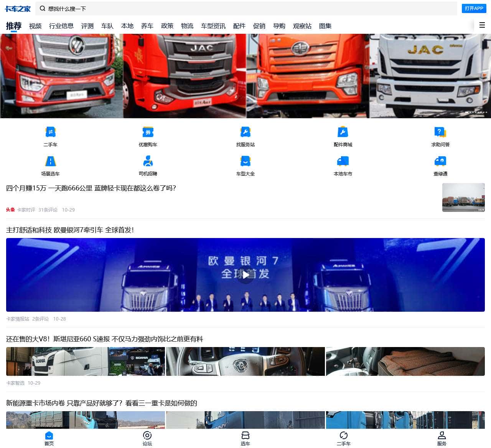Image resolution: width=491 pixels, height=448 pixels.
Task: Switch to the 评测 tab
Action: coord(87,26)
